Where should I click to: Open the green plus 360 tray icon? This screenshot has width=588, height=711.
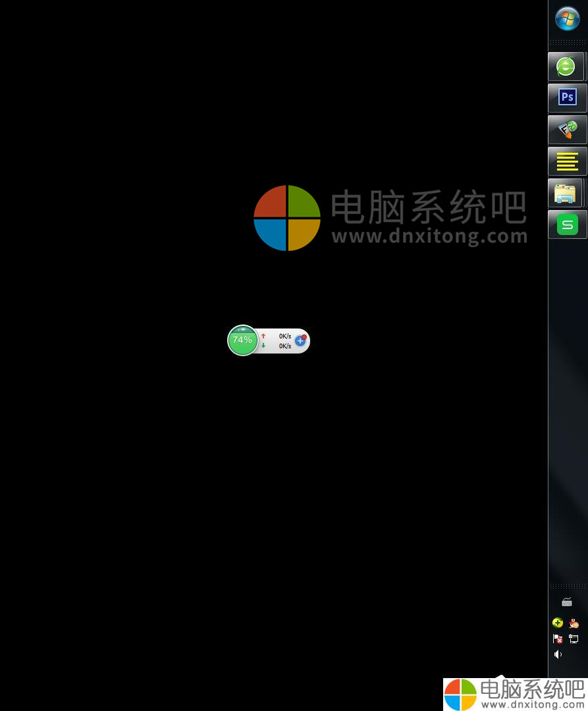558,623
